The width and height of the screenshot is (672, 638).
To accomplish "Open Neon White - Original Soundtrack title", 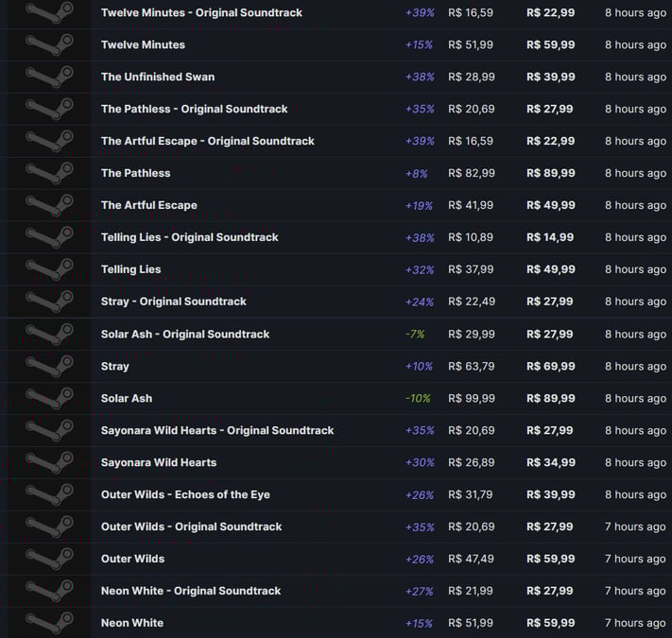I will click(x=191, y=592).
